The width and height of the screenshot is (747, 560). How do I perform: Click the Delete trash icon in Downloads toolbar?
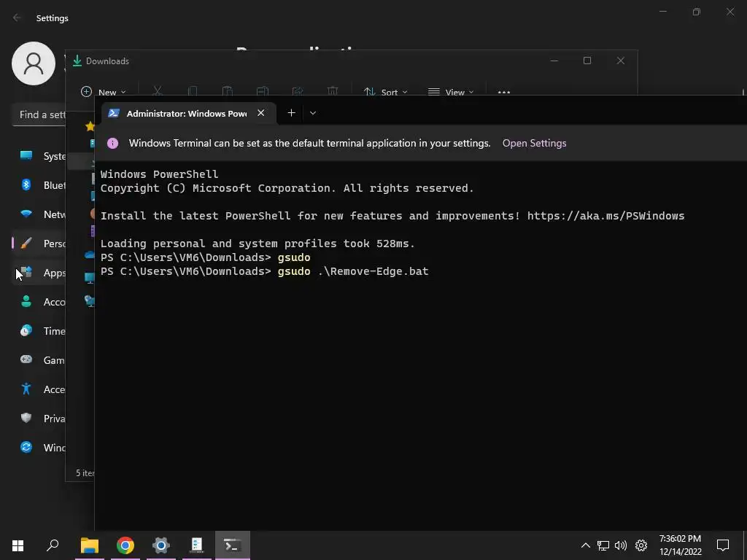point(333,91)
